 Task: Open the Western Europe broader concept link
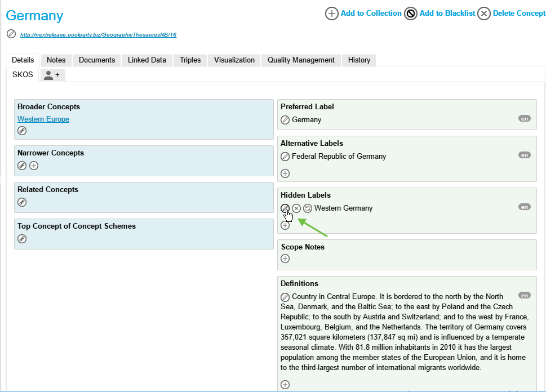(x=43, y=119)
